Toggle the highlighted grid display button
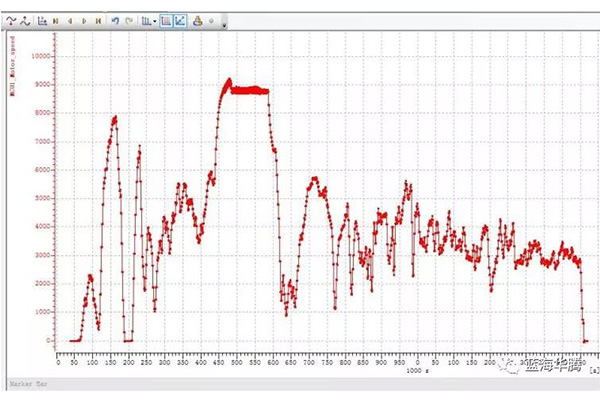The width and height of the screenshot is (600, 400). pyautogui.click(x=165, y=20)
